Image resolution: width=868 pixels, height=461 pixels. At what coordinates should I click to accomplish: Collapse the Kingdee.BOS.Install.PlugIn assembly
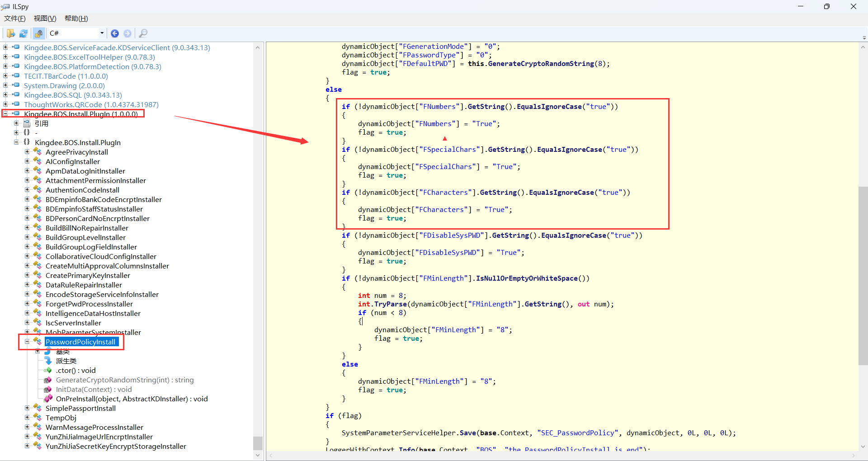click(x=5, y=113)
